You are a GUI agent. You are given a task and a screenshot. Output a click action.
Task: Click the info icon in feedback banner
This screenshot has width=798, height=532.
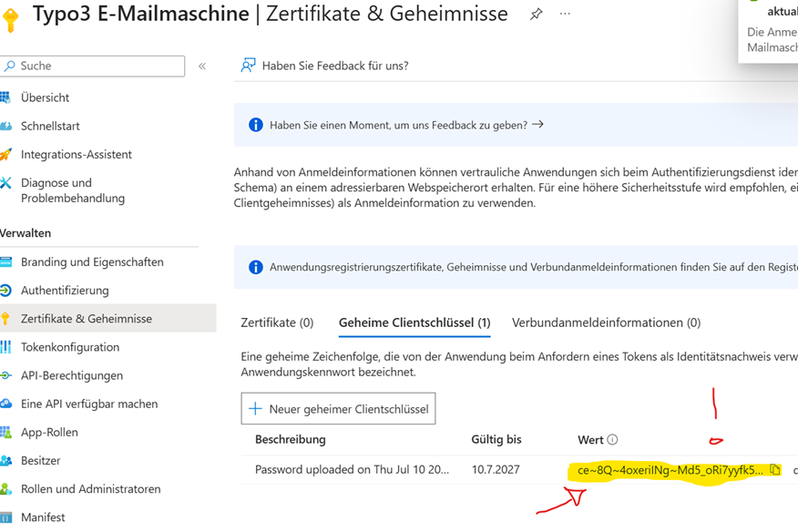pos(255,125)
